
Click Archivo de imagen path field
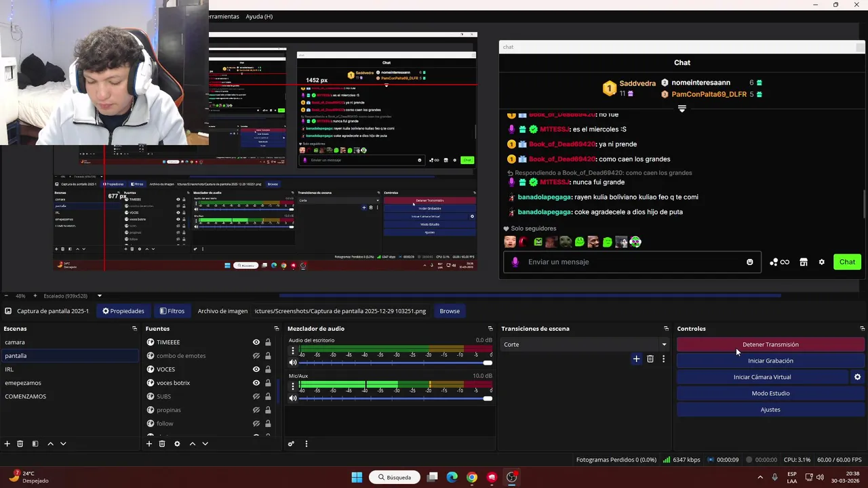coord(340,311)
